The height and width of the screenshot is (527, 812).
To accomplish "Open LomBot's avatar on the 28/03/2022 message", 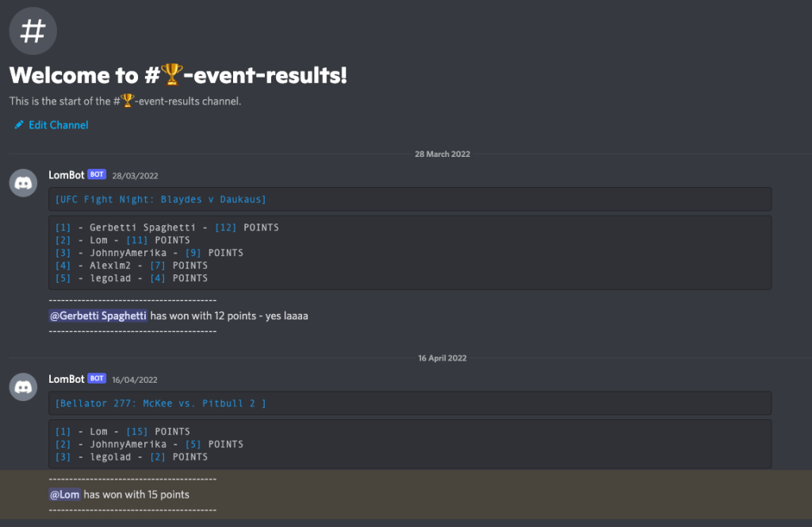I will tap(23, 183).
